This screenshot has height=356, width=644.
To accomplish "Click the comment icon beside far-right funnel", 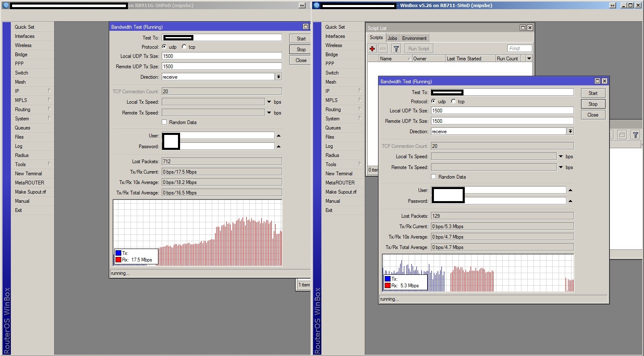I will coord(622,135).
